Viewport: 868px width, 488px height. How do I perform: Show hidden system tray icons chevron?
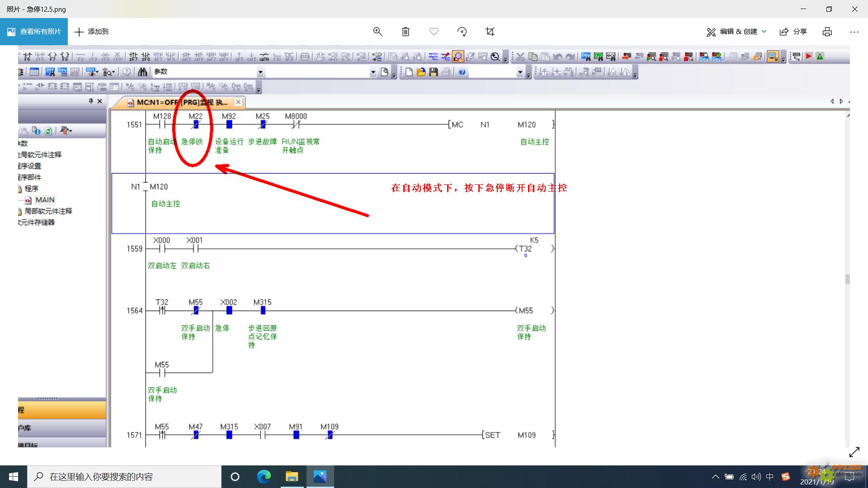click(715, 477)
